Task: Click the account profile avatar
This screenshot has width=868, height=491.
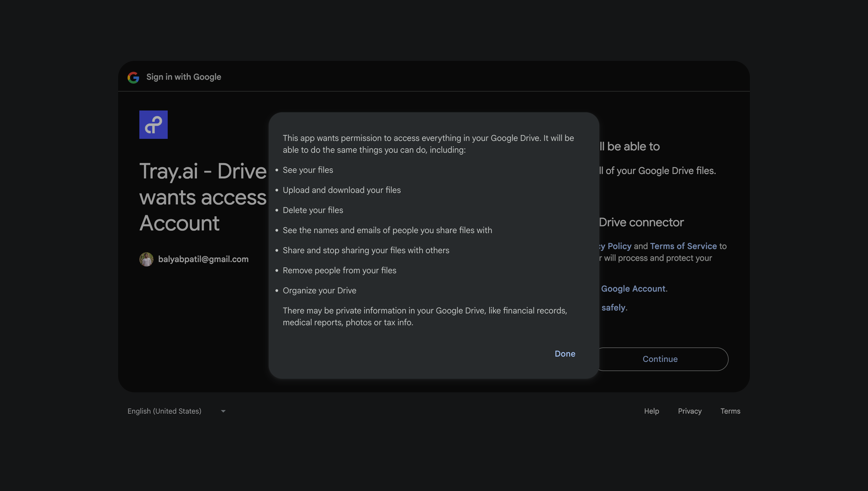Action: click(x=146, y=259)
